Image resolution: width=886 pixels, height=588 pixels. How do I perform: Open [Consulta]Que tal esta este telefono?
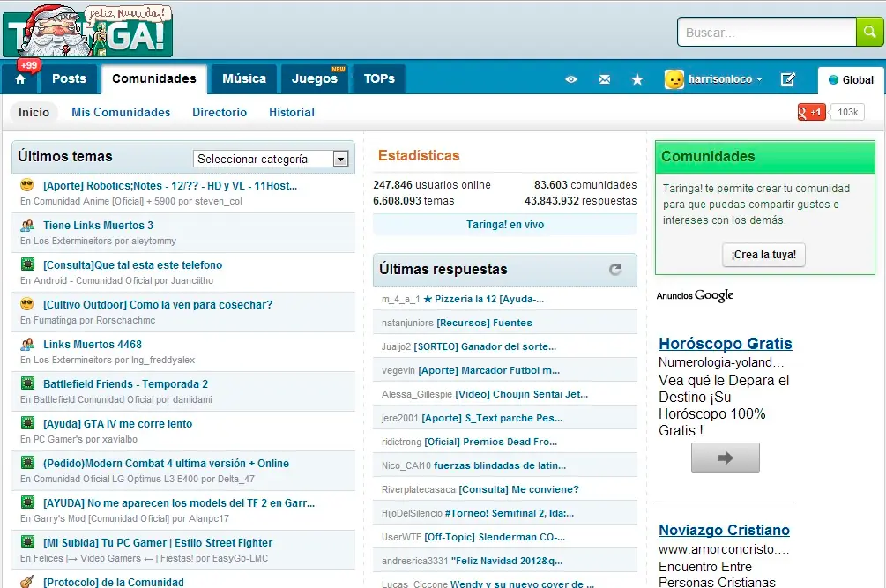133,265
